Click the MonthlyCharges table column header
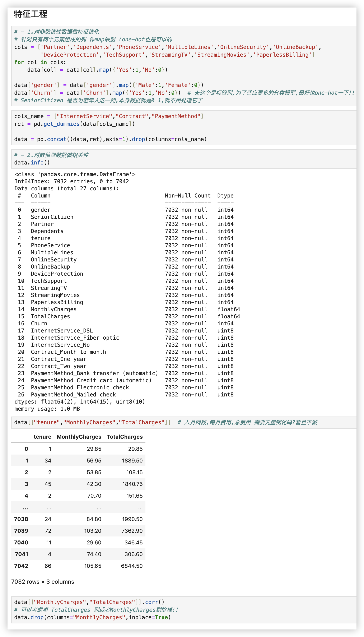 click(79, 437)
